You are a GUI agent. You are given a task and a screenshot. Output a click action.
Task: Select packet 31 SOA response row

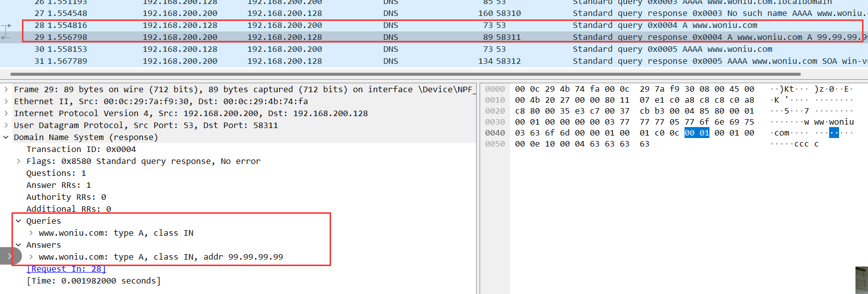(x=434, y=61)
